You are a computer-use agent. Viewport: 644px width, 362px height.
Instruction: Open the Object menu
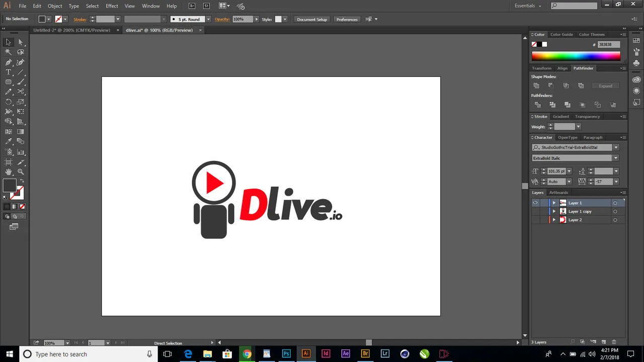tap(55, 6)
